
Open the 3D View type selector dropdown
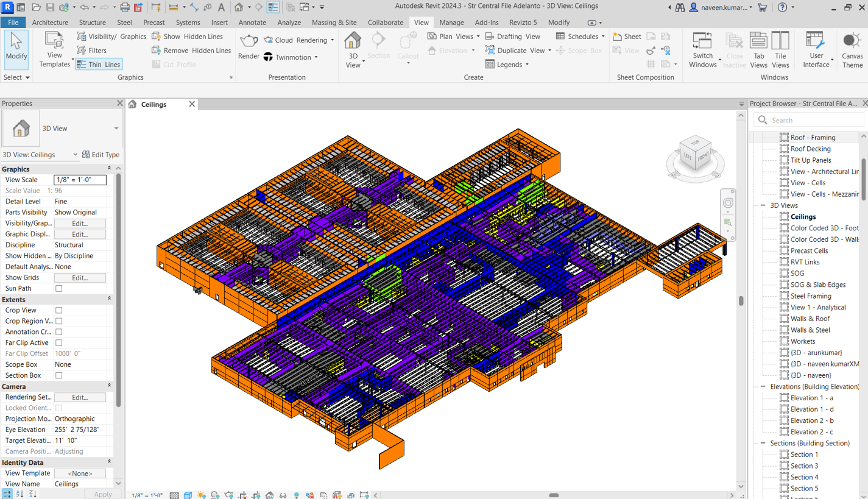[x=116, y=129]
